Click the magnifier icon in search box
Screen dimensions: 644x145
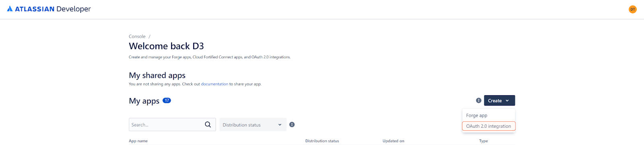click(x=208, y=125)
